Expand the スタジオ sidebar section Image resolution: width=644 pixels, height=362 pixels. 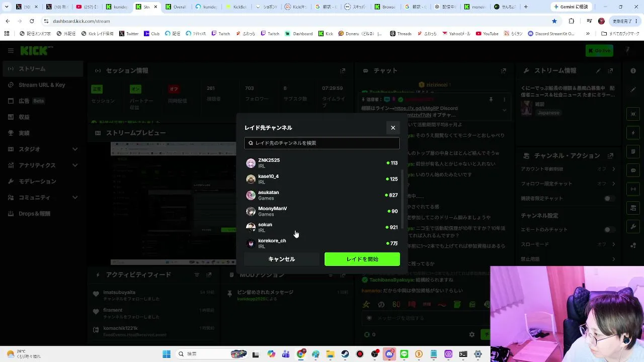click(x=43, y=149)
